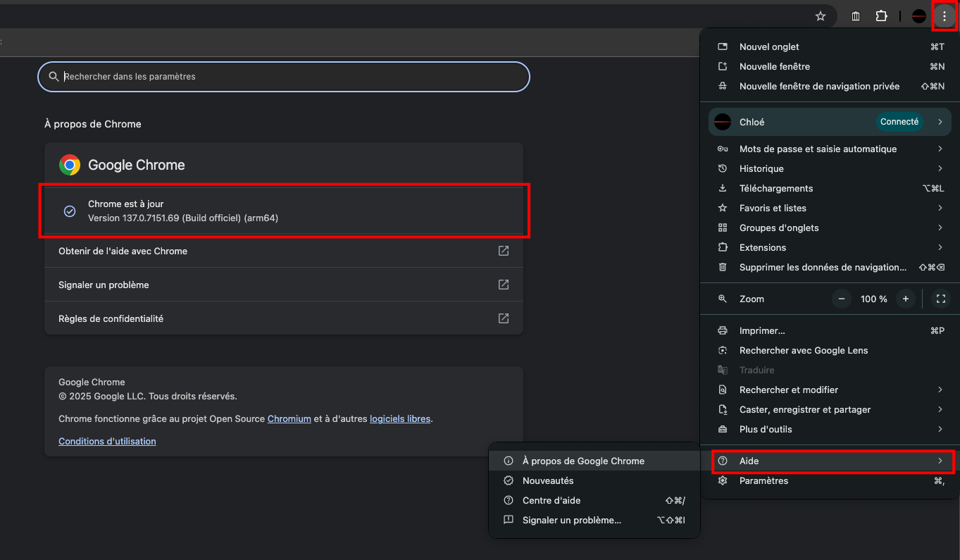The width and height of the screenshot is (960, 560).
Task: Open the Extensions puzzle icon in toolbar
Action: click(x=881, y=16)
